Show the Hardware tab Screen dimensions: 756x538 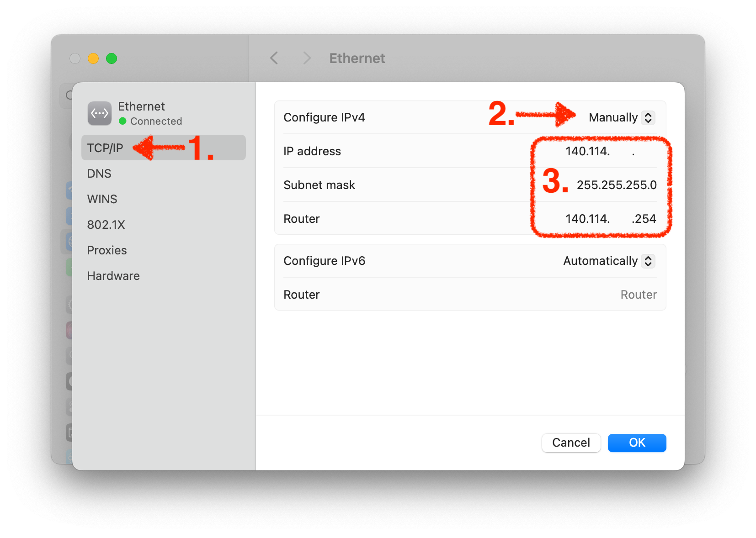coord(113,276)
